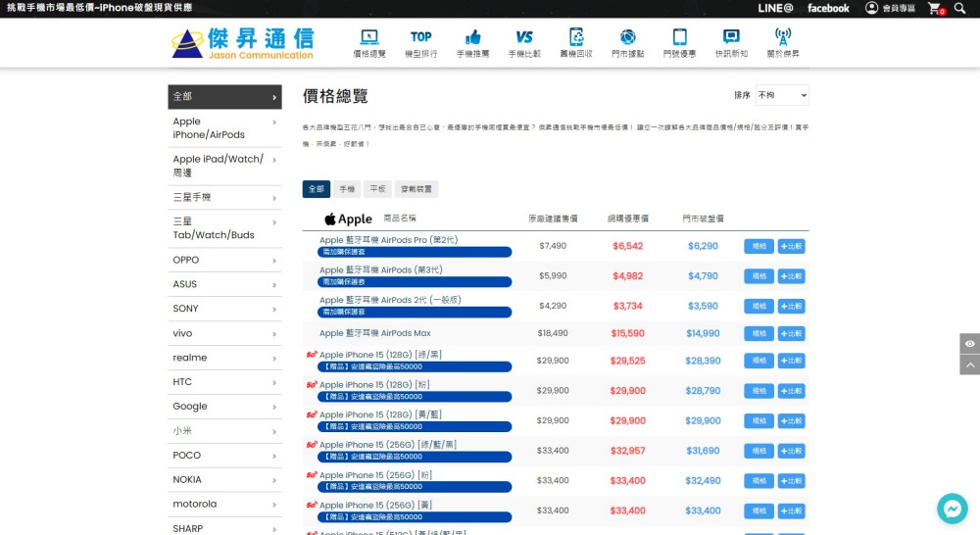Select the 全部 filter tab
The height and width of the screenshot is (535, 980).
[x=317, y=189]
